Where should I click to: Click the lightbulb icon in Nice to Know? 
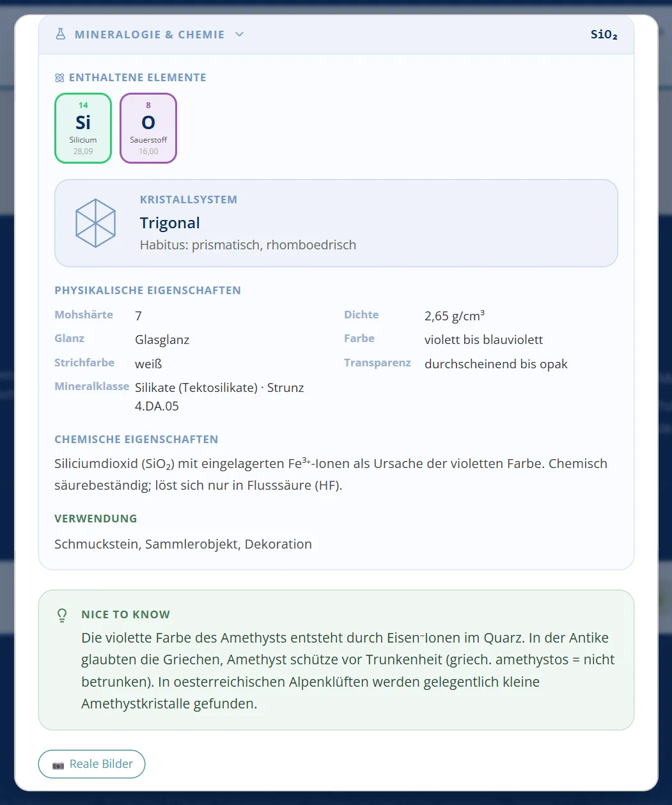pyautogui.click(x=62, y=615)
